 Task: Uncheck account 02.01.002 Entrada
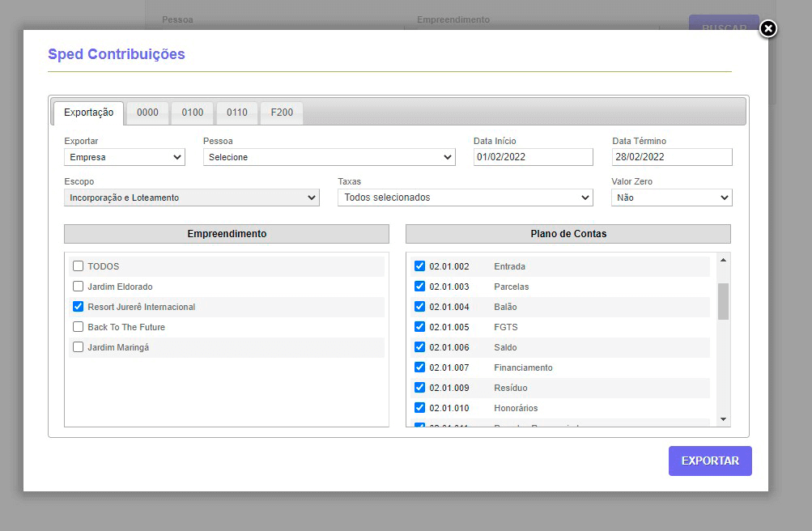(419, 266)
